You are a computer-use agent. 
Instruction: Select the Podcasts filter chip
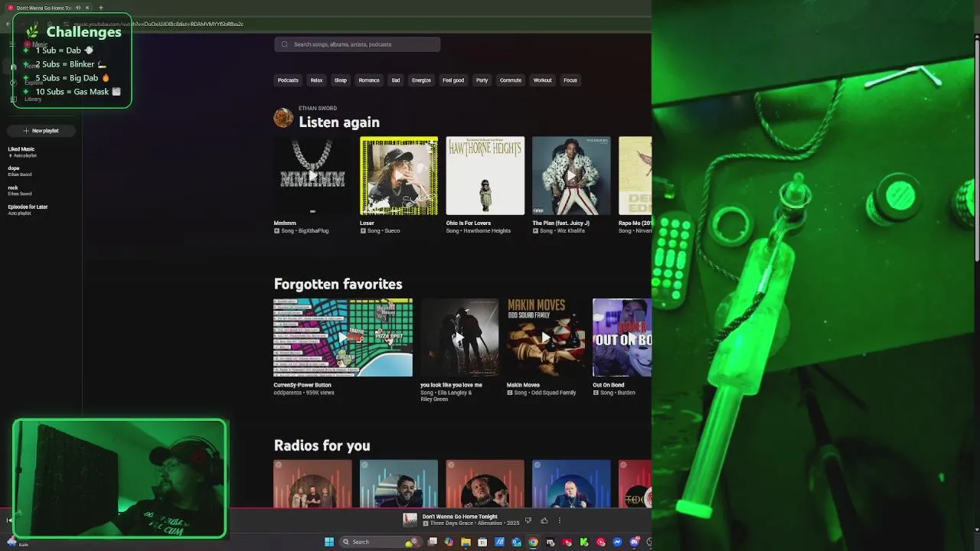click(288, 80)
